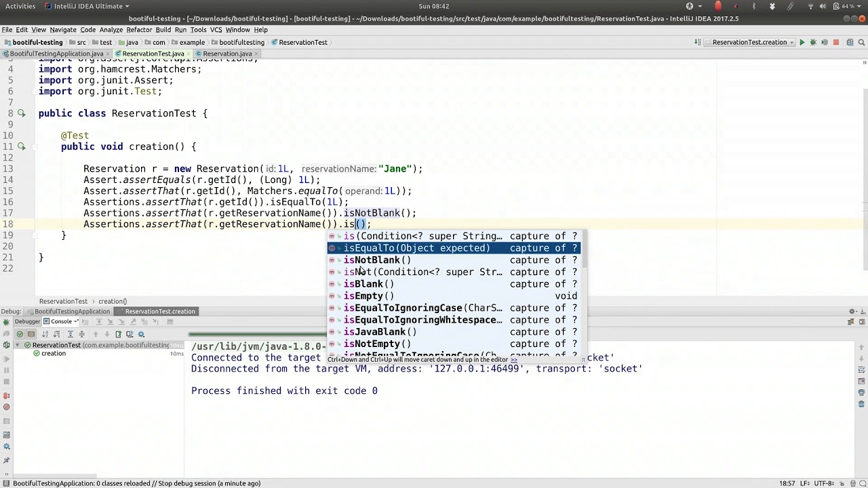Select the ReservationTest.java editor tab

point(152,54)
